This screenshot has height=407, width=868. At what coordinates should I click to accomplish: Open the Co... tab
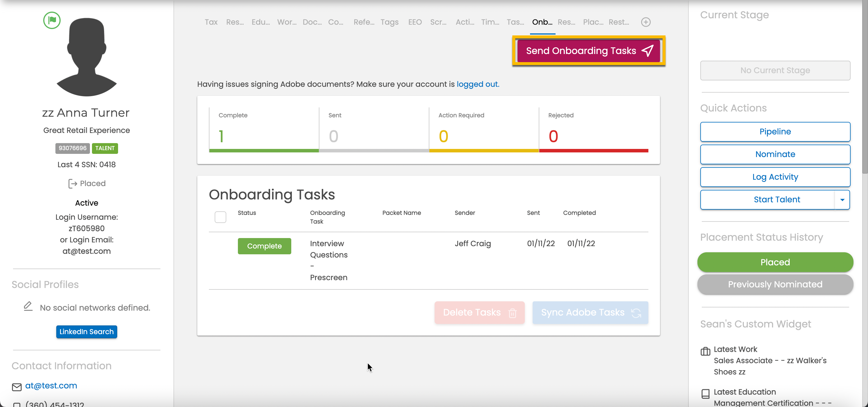pyautogui.click(x=336, y=22)
